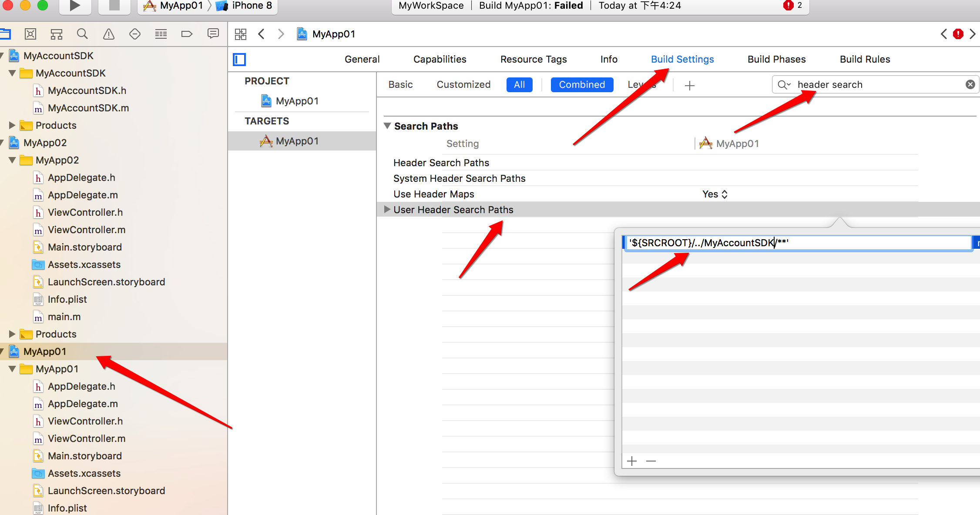Select Combined view mode
This screenshot has width=980, height=515.
point(582,84)
